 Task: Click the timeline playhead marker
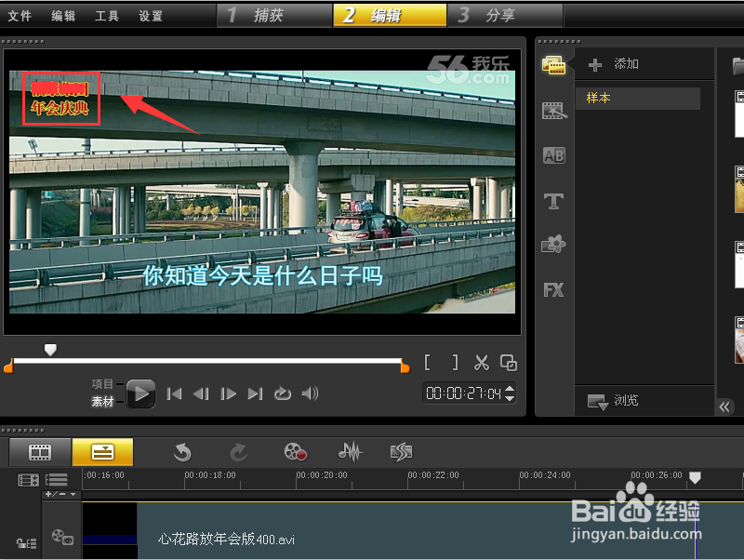click(695, 478)
